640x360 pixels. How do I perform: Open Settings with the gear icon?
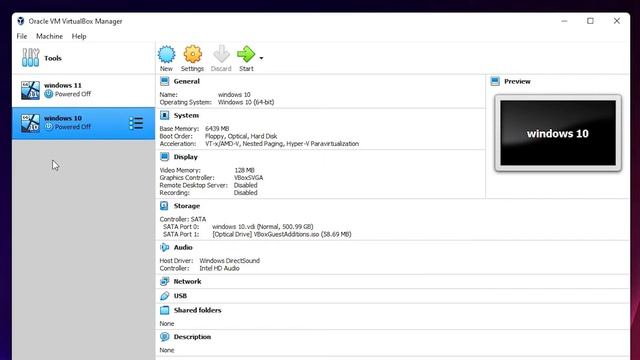point(192,54)
